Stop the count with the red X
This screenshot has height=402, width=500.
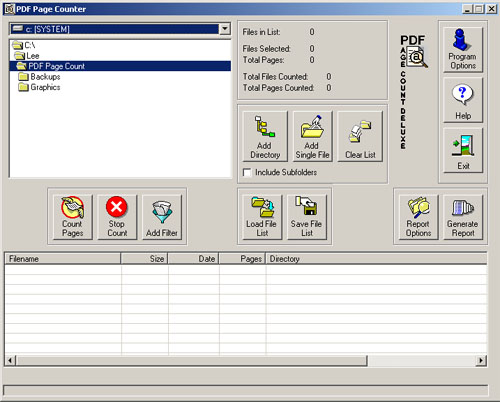117,217
